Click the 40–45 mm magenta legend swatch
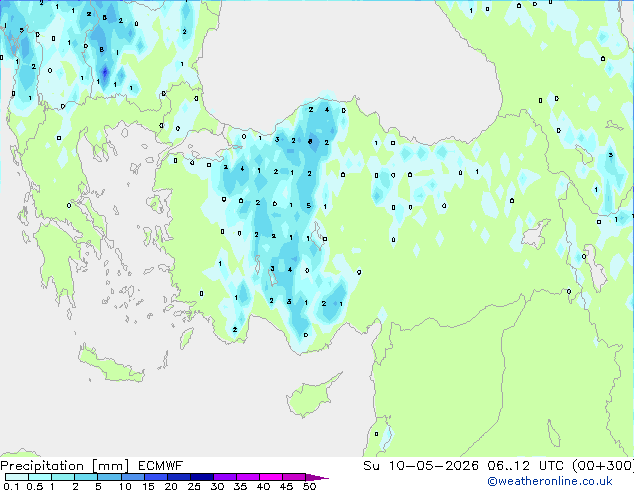This screenshot has width=634, height=490. 271,477
